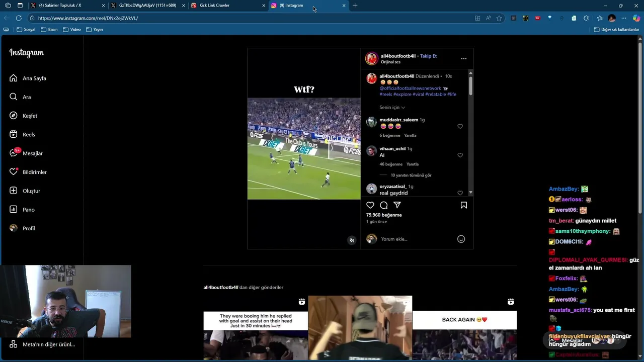
Task: Reply to vihaan_uchil's comment via Yanıtla
Action: coord(412,164)
